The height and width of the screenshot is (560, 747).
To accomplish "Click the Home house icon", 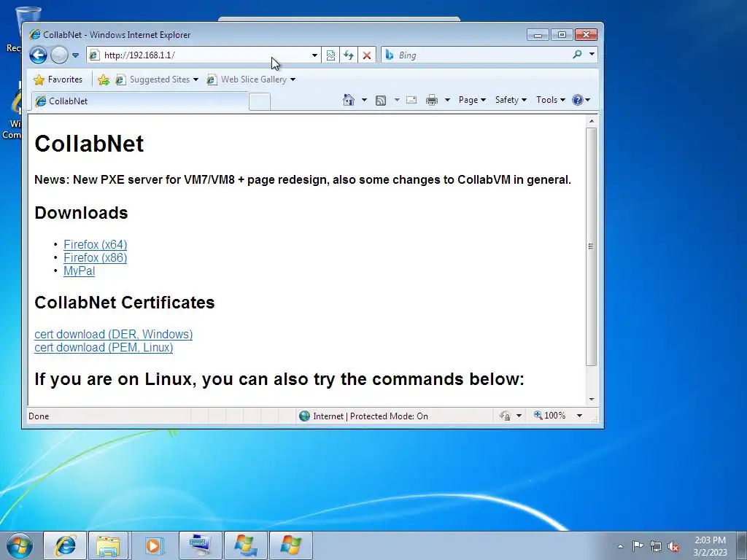I will (349, 99).
